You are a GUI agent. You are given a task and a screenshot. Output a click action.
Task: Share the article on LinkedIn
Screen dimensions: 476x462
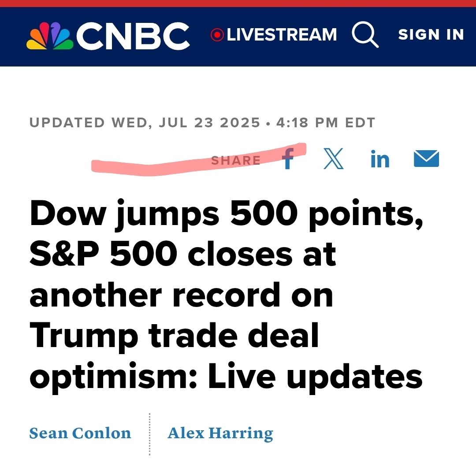[x=380, y=159]
